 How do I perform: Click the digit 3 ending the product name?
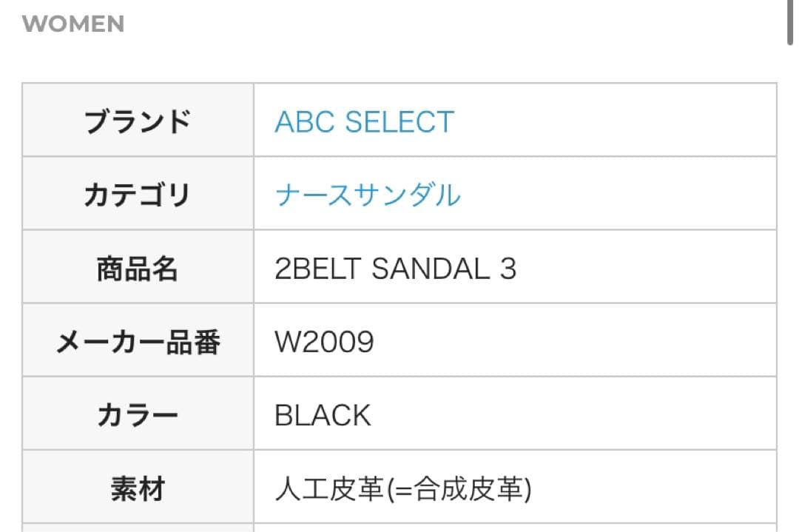pyautogui.click(x=508, y=269)
